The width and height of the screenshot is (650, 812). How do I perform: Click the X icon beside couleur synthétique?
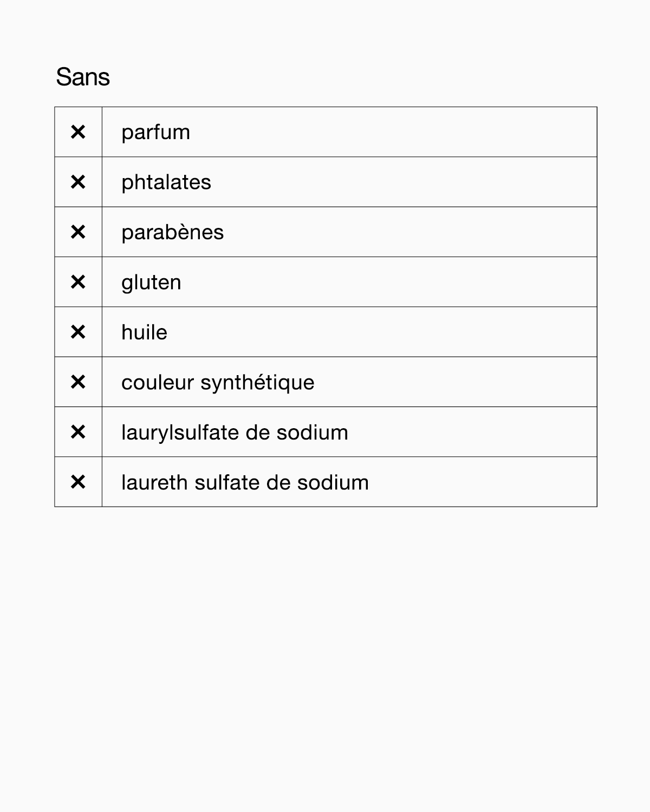coord(78,382)
